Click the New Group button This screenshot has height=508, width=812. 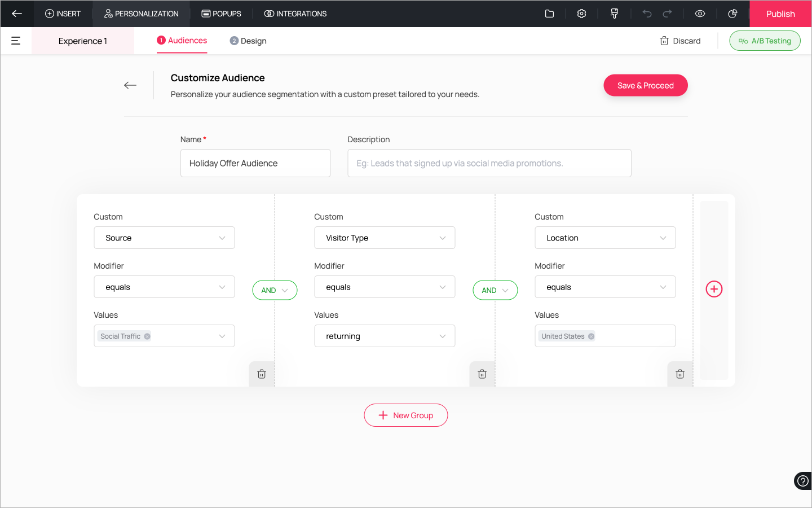405,415
